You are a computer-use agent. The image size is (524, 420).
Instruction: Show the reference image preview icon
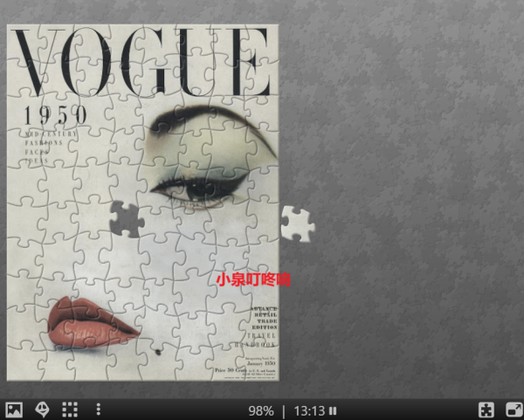14,410
